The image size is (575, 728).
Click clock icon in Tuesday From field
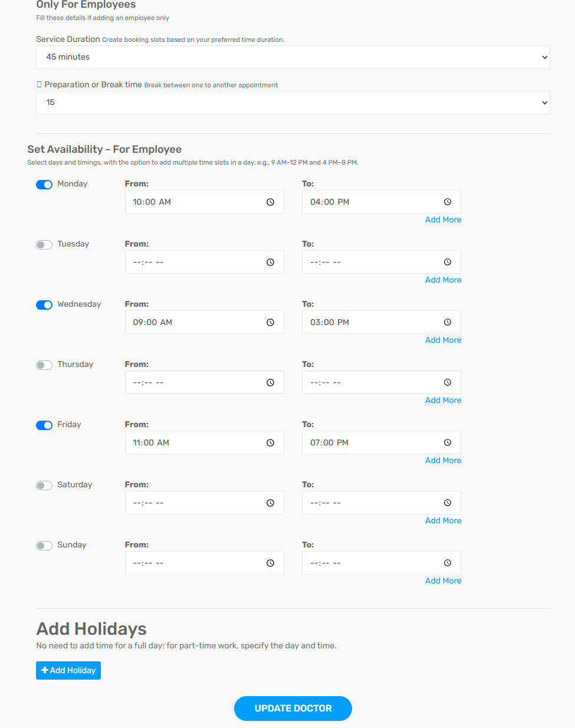270,263
